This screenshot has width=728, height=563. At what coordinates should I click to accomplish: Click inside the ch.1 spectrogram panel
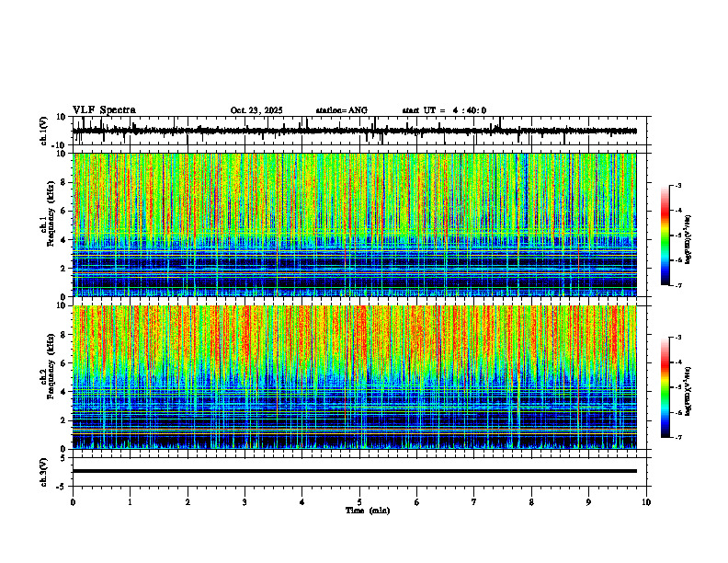pos(354,224)
